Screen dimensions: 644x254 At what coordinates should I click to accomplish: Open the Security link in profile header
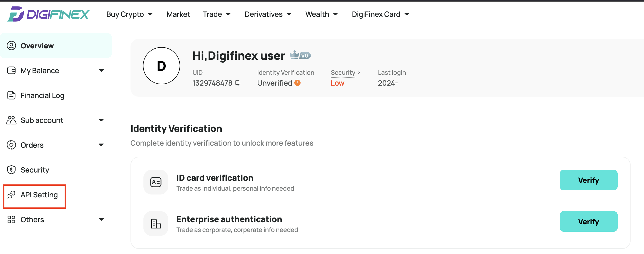(343, 73)
